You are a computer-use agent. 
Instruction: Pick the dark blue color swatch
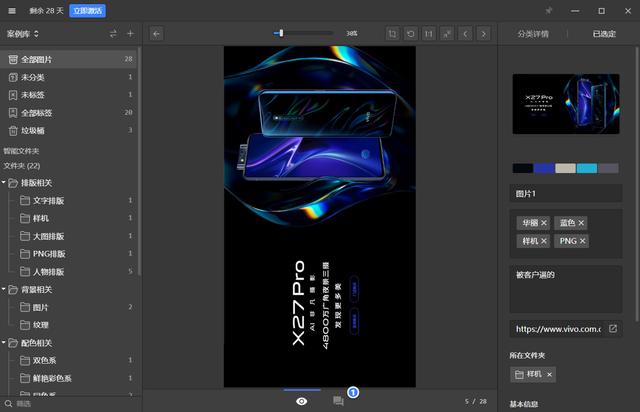pos(544,168)
